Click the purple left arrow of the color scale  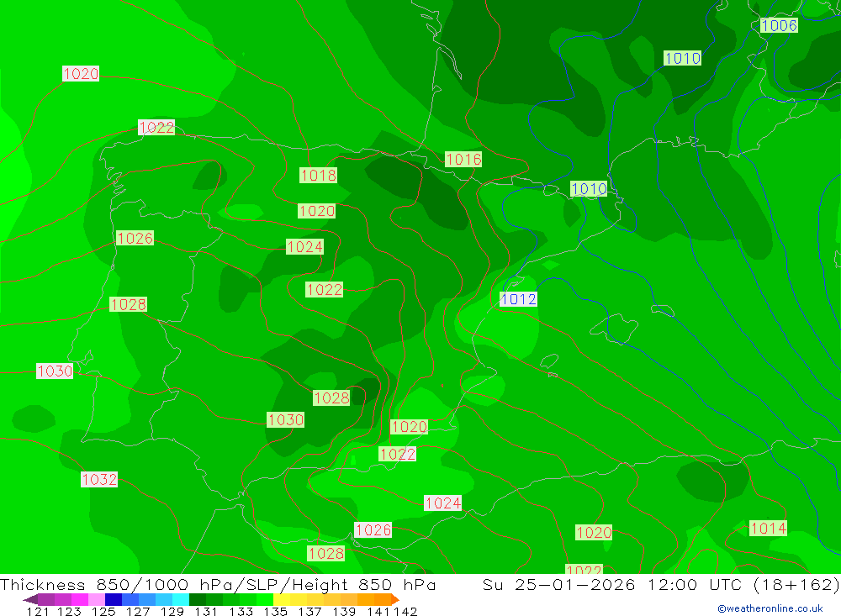click(30, 599)
